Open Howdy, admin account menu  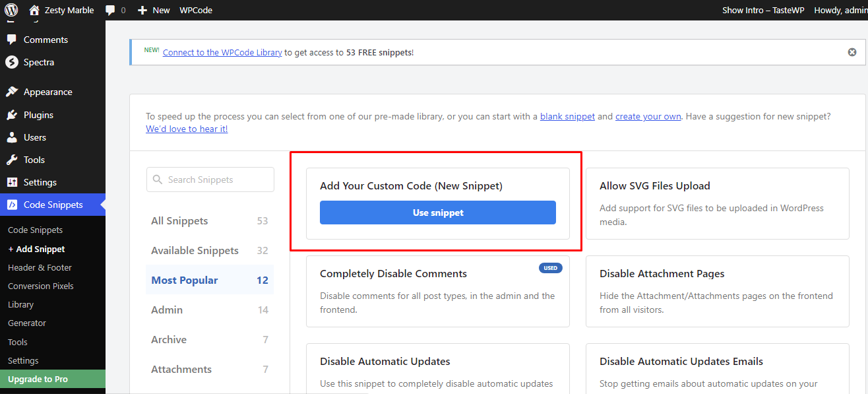tap(841, 10)
